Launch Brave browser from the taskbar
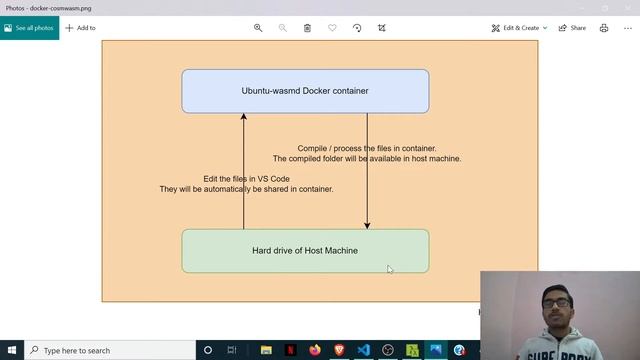The image size is (640, 360). pyautogui.click(x=339, y=350)
